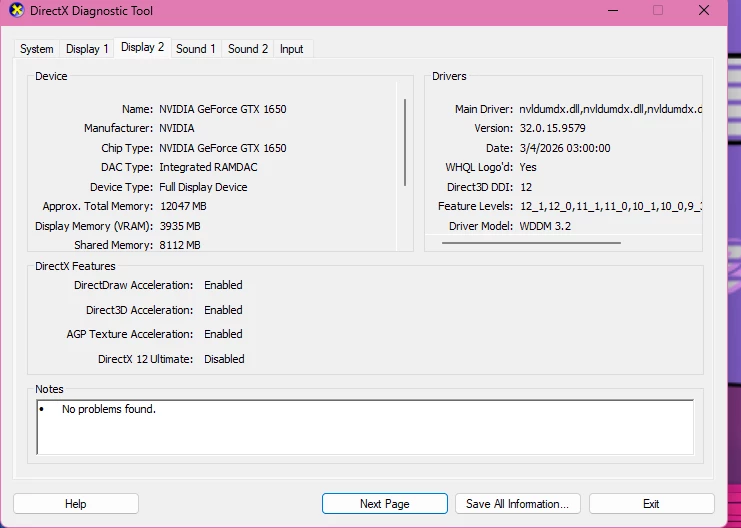Close the DirectX Diagnostic Tool window
The height and width of the screenshot is (528, 741).
coord(704,10)
